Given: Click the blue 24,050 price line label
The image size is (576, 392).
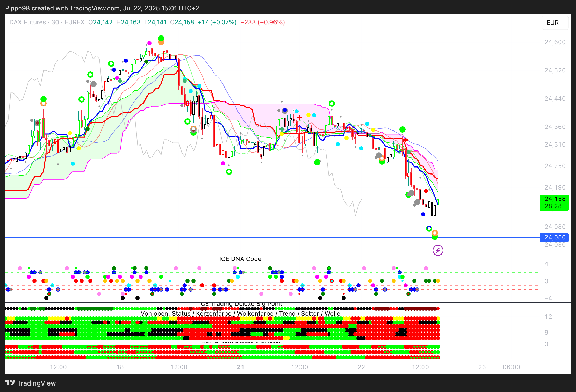Looking at the screenshot, I should (555, 237).
